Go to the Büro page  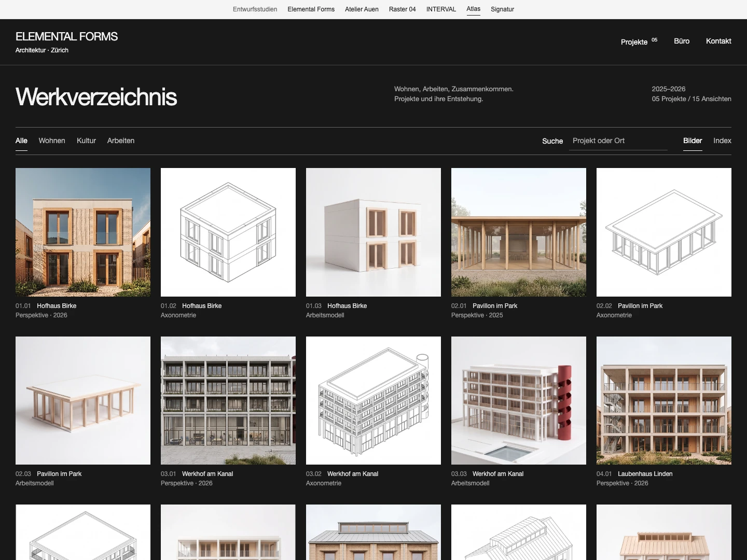click(x=682, y=41)
